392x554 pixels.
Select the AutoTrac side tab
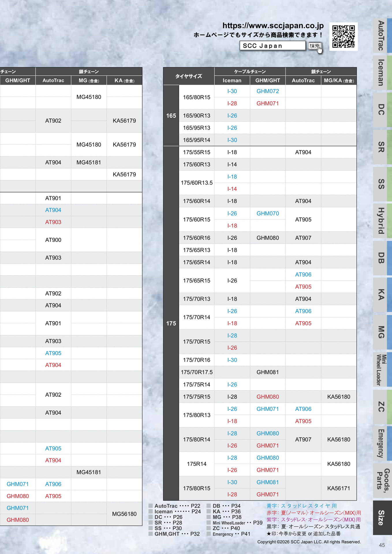coord(382,35)
